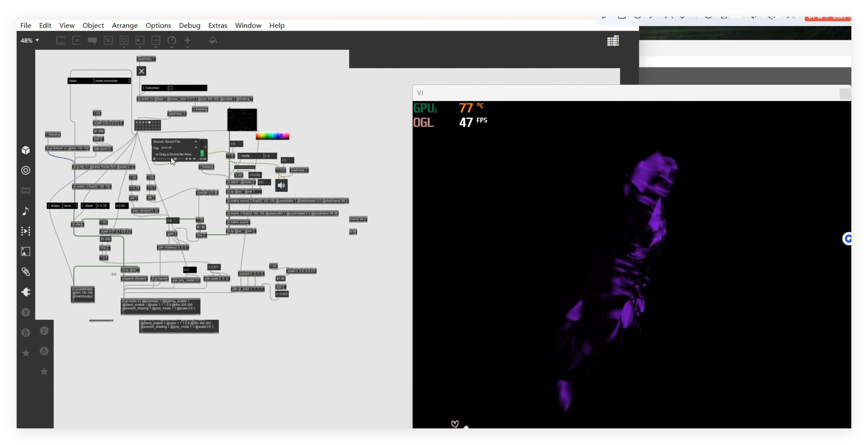Click the '$1 50' message below '* 10'
868x445 pixels.
tap(201, 227)
